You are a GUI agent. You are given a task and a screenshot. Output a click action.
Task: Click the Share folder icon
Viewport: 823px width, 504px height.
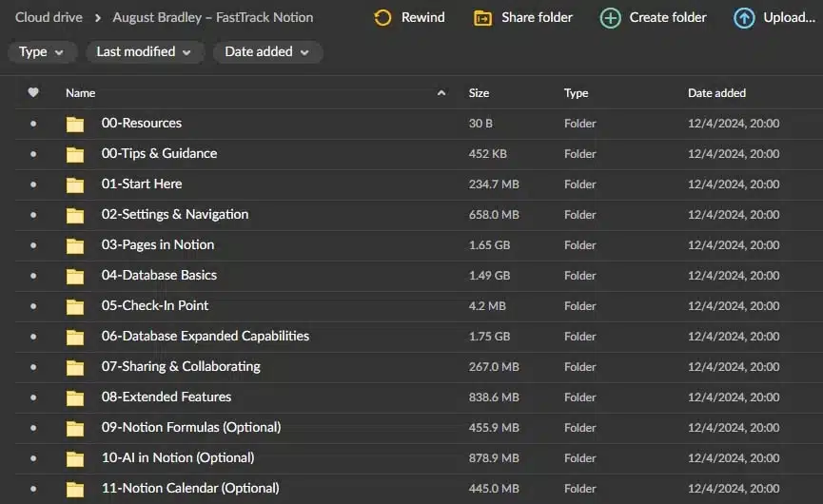click(483, 18)
